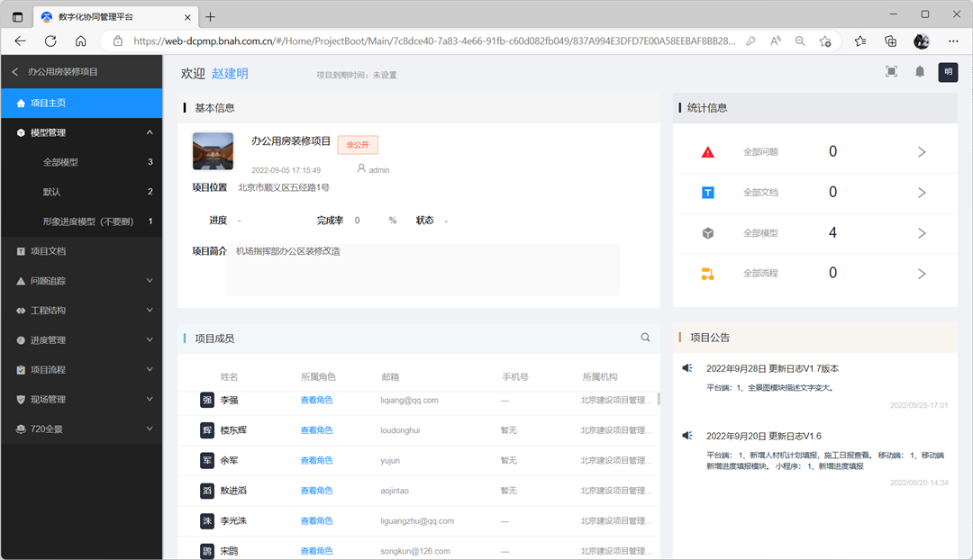This screenshot has height=560, width=973.
Task: Click the fullscreen icon in header
Action: (891, 72)
